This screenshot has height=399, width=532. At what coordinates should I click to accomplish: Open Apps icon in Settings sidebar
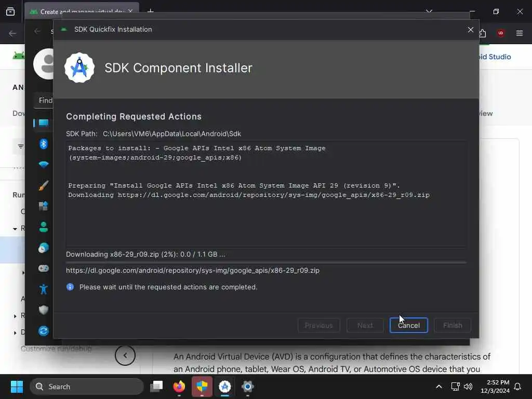click(44, 206)
